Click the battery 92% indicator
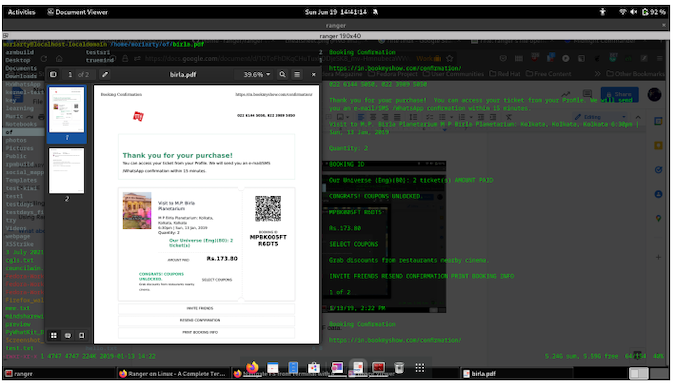The image size is (675, 389). [654, 12]
